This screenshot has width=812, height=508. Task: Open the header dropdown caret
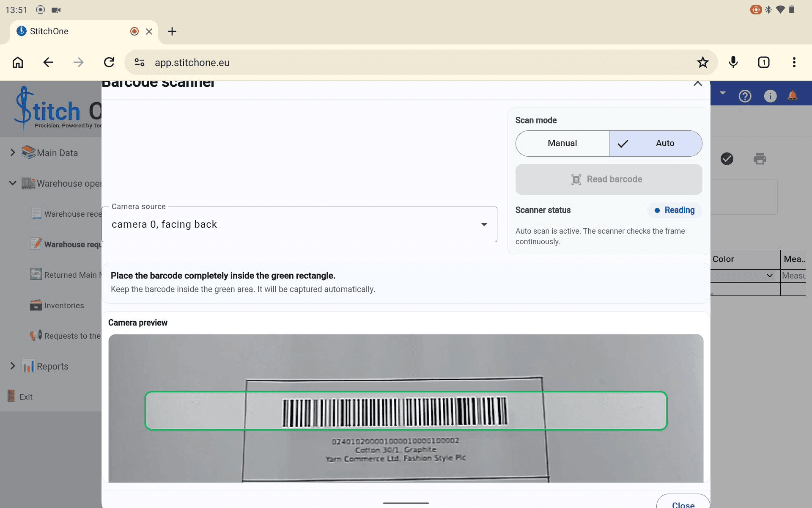click(x=722, y=93)
